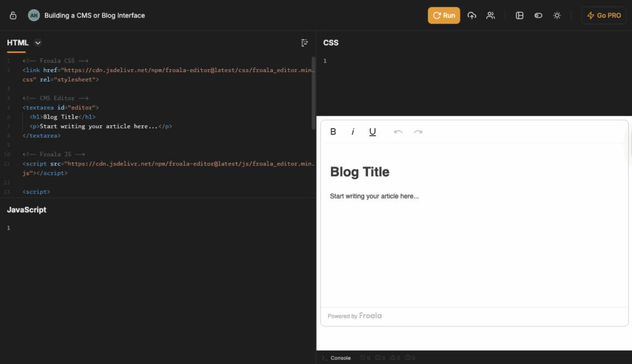The width and height of the screenshot is (632, 364).
Task: Click the '<script>' line 13 in HTML
Action: click(36, 192)
